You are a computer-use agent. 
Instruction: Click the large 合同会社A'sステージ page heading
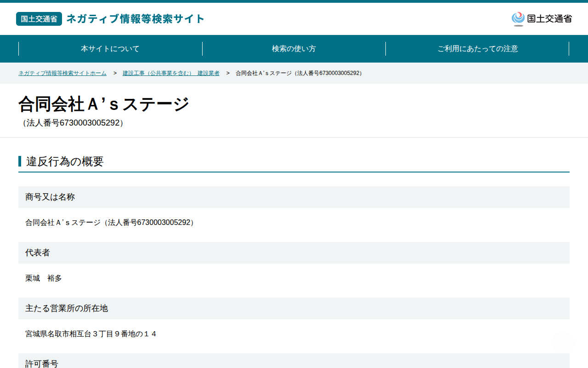(x=104, y=104)
